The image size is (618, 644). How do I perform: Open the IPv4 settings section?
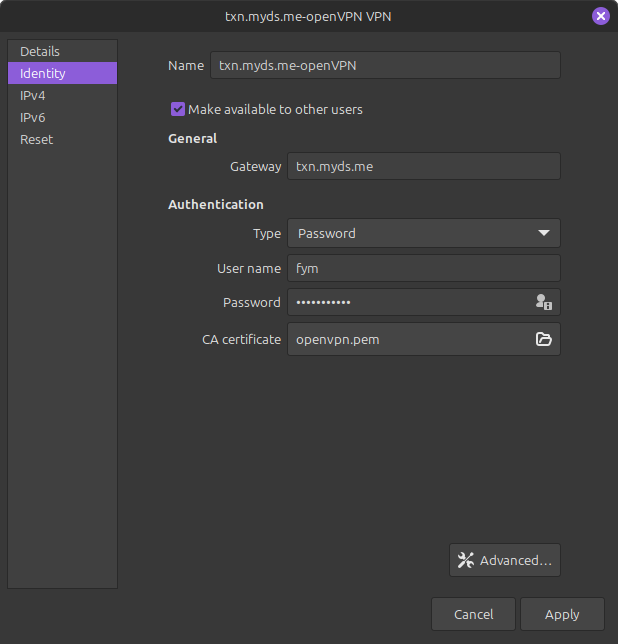click(33, 95)
